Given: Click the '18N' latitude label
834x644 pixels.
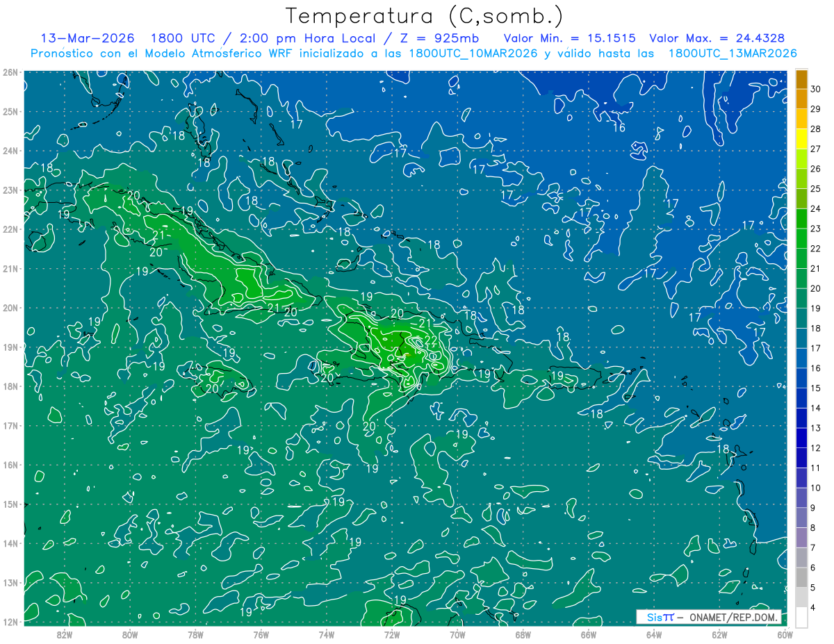Looking at the screenshot, I should coord(10,386).
